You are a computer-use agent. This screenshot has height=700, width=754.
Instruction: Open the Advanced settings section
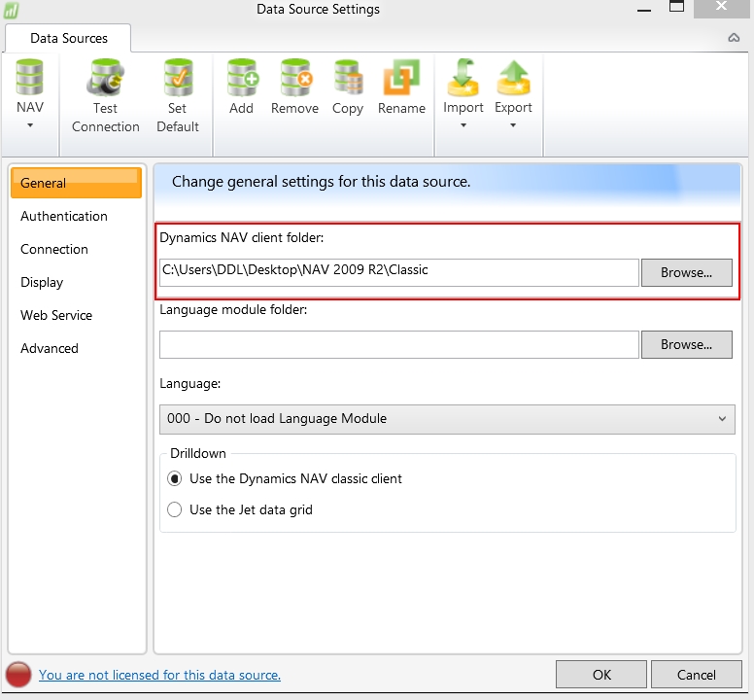point(50,348)
